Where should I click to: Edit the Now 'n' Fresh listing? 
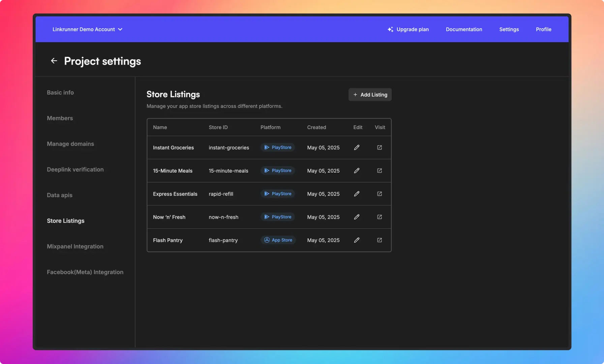coord(357,217)
